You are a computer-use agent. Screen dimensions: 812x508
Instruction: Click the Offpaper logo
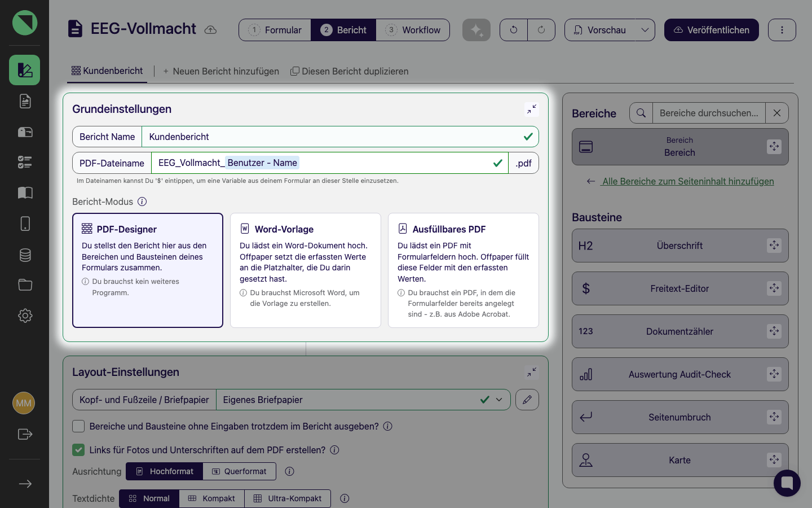click(25, 23)
